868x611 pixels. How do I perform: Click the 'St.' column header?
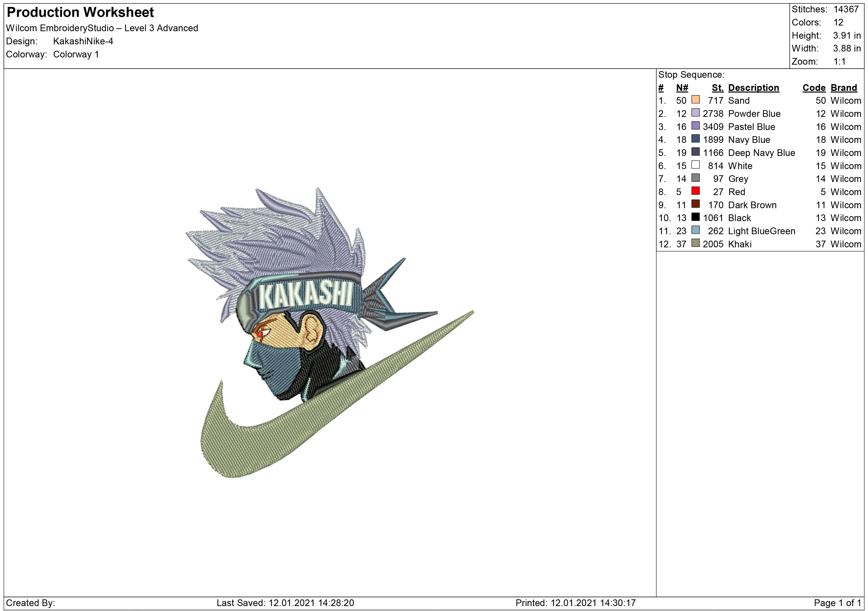718,88
